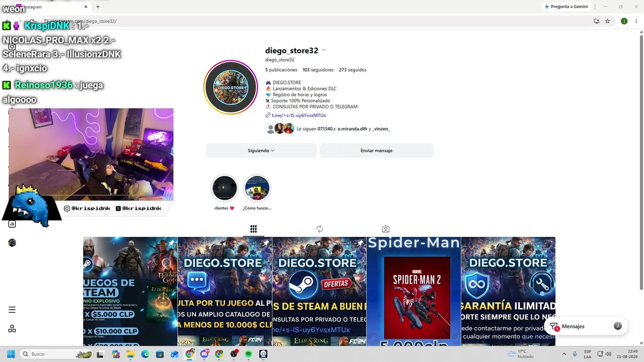Open Spotify from the taskbar
This screenshot has height=362, width=644.
coord(249,354)
